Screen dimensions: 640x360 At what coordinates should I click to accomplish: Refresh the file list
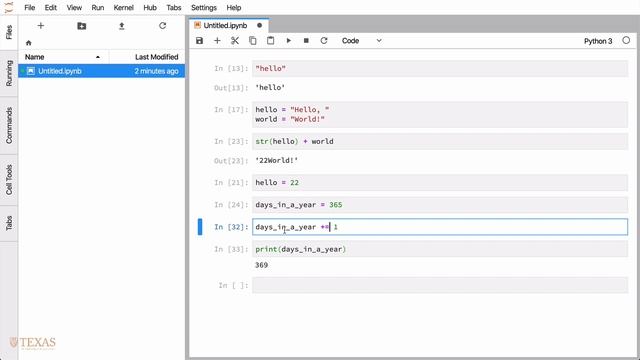162,26
